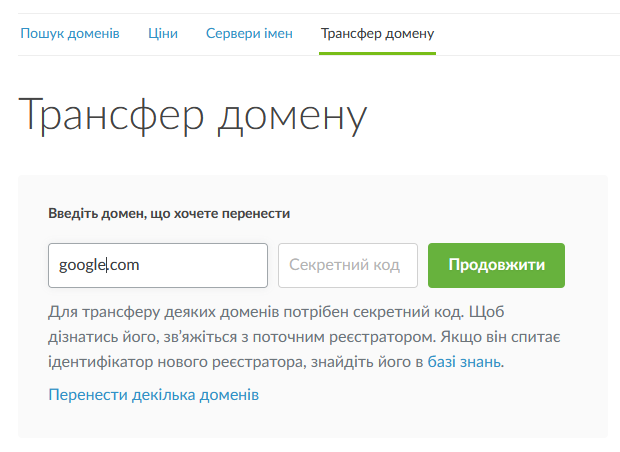Select the active Трансфер домену tab

(x=377, y=34)
